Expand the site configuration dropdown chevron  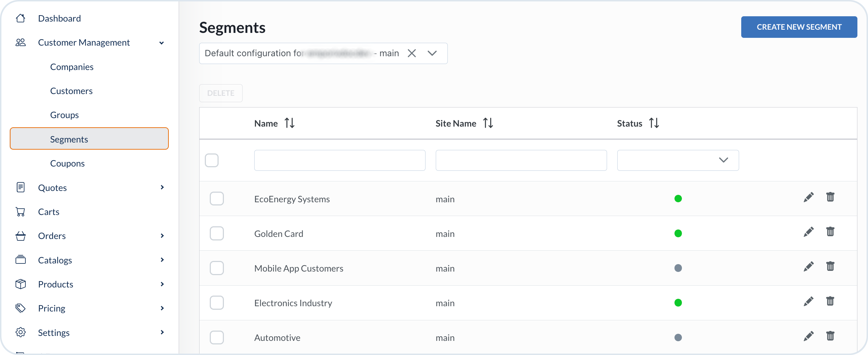[432, 53]
